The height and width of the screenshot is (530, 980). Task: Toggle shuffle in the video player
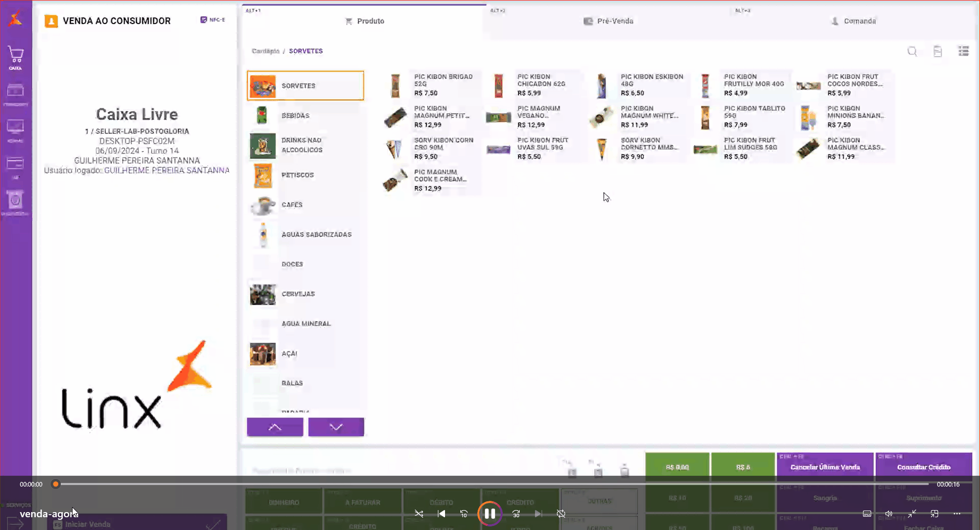(419, 514)
